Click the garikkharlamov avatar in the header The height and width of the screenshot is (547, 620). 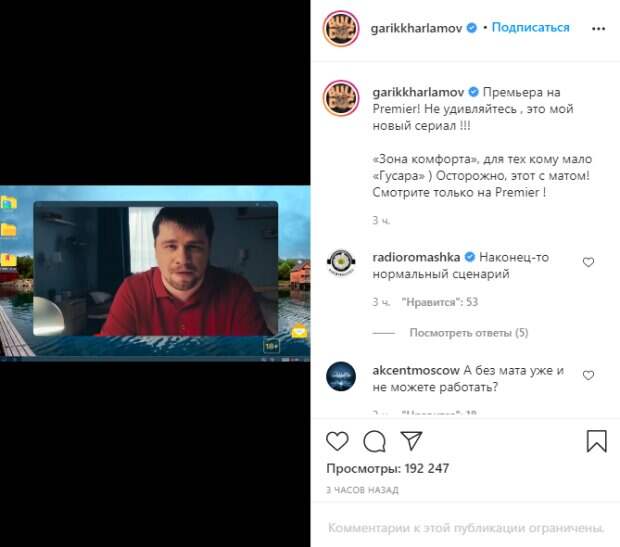[341, 28]
